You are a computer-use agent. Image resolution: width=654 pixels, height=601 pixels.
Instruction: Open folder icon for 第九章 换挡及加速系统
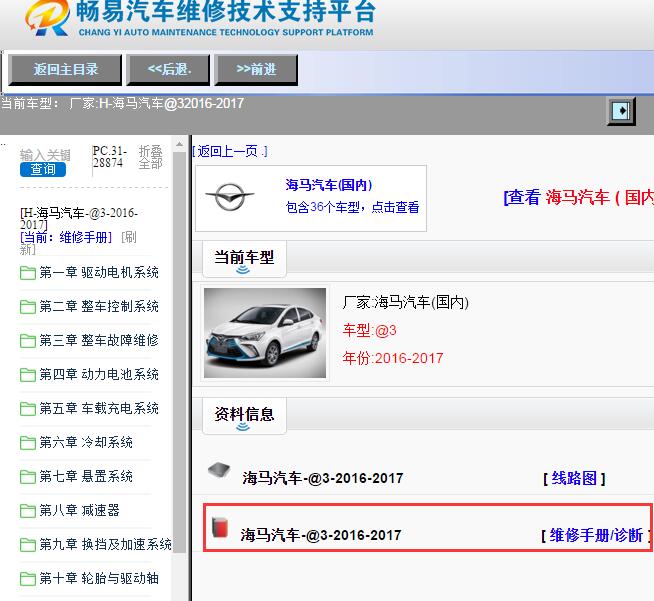[28, 545]
